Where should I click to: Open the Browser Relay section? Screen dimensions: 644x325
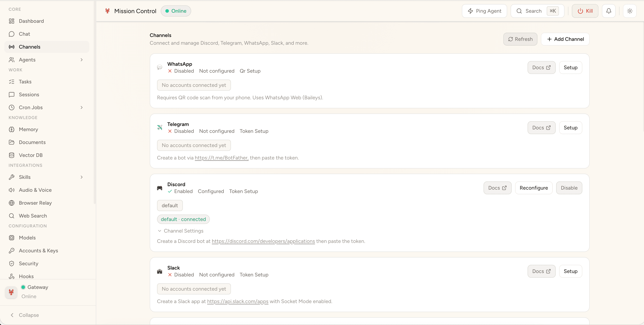(x=35, y=203)
